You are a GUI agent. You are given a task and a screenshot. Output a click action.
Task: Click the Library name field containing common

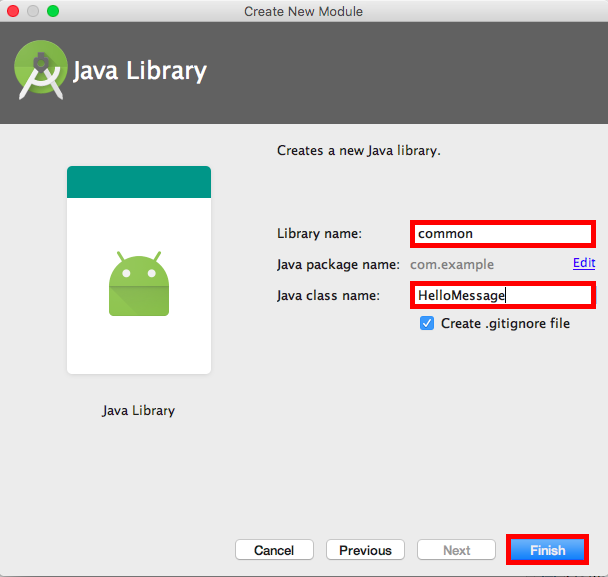(x=502, y=234)
